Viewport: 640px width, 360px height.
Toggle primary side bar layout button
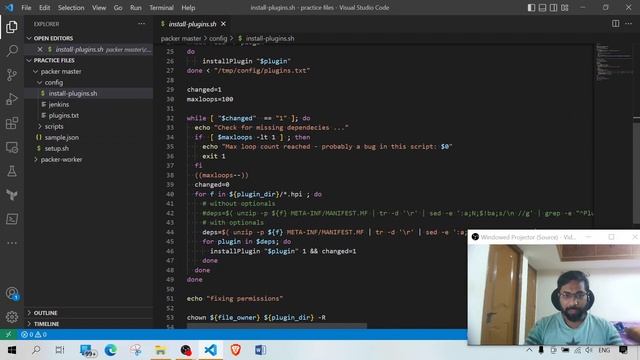[531, 7]
